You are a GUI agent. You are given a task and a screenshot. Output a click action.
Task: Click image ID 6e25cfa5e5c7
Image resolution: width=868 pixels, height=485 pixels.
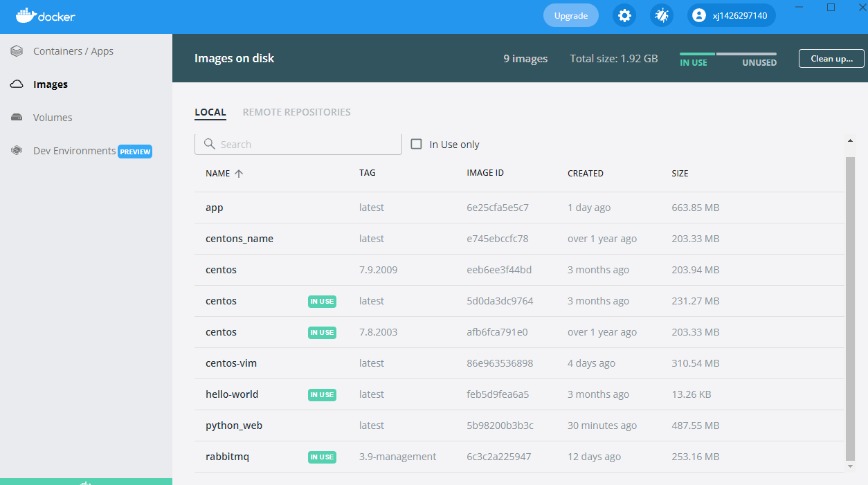498,208
